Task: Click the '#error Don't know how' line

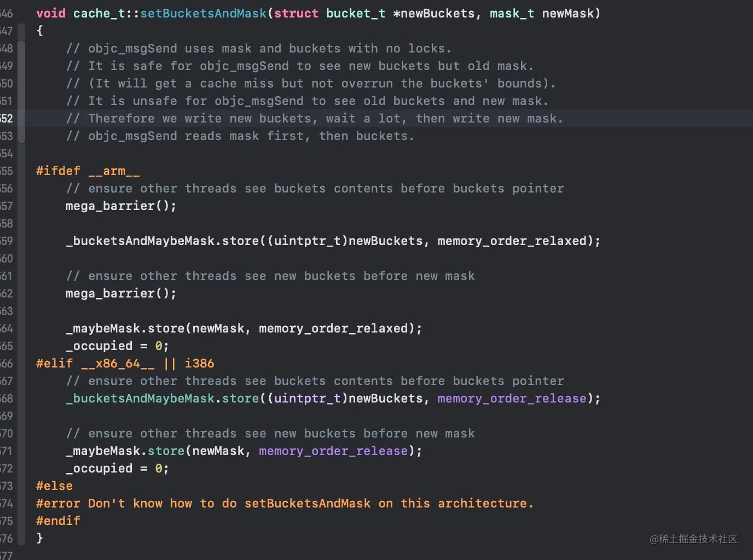Action: tap(285, 503)
